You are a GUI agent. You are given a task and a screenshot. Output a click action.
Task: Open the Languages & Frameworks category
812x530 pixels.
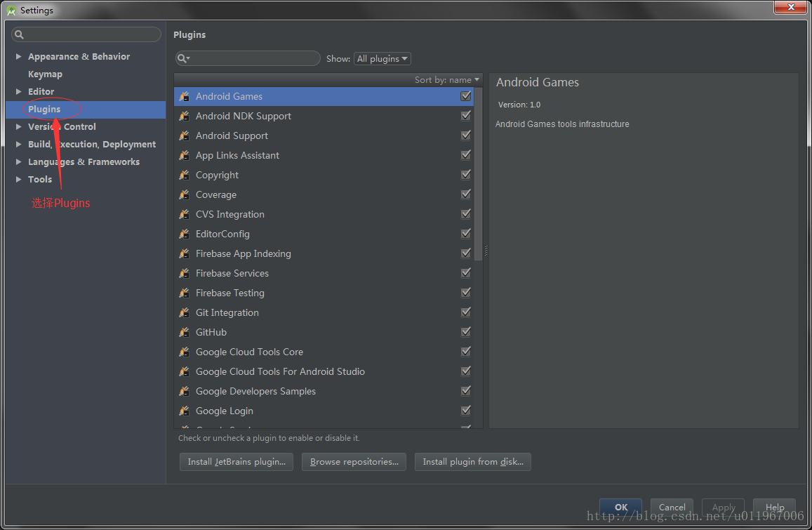pos(84,162)
